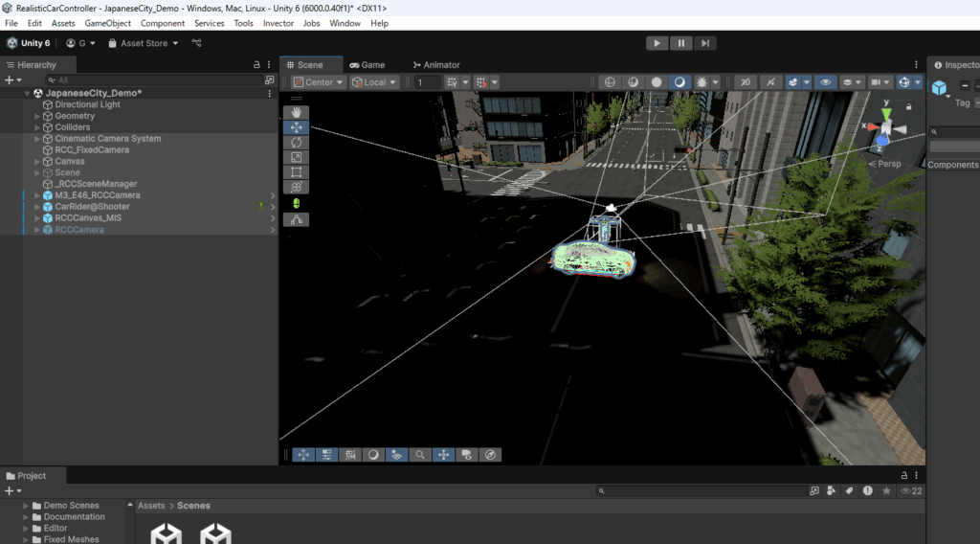980x544 pixels.
Task: Click the Project panel search field
Action: 701,491
